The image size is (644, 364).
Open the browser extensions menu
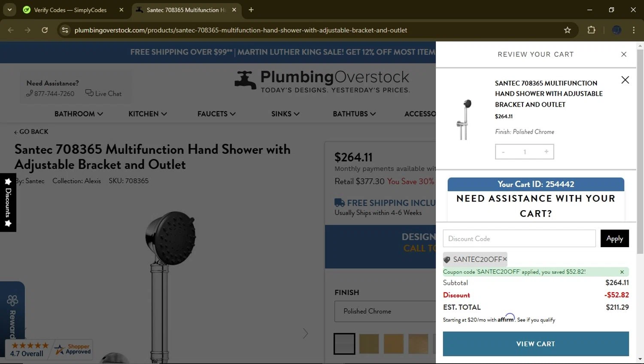[591, 30]
